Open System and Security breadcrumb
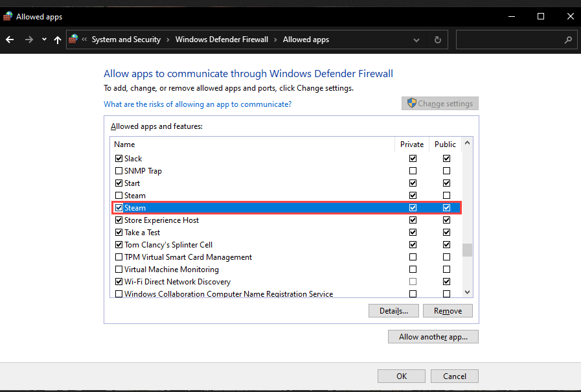Screen dimensions: 581x392 click(x=126, y=40)
